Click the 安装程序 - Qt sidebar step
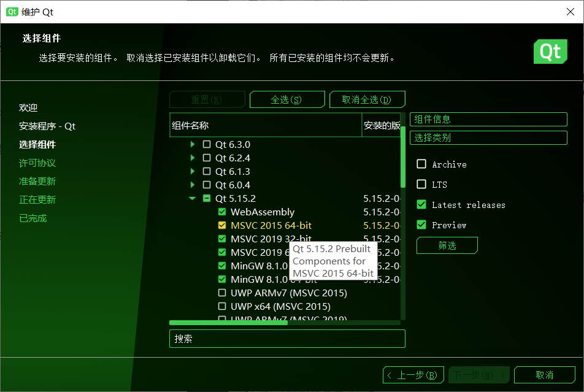The image size is (584, 392). tap(47, 126)
